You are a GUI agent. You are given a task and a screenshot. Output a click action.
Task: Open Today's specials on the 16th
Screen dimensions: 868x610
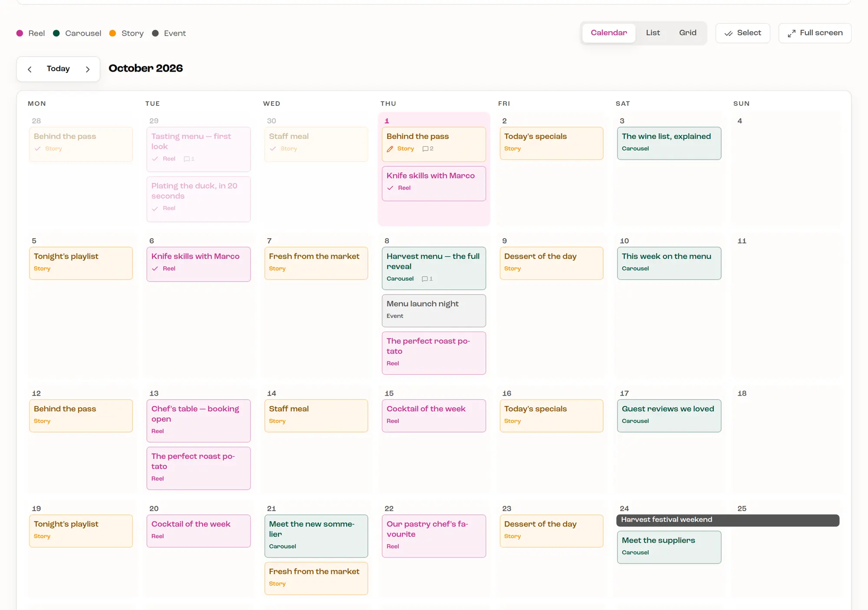[551, 416]
